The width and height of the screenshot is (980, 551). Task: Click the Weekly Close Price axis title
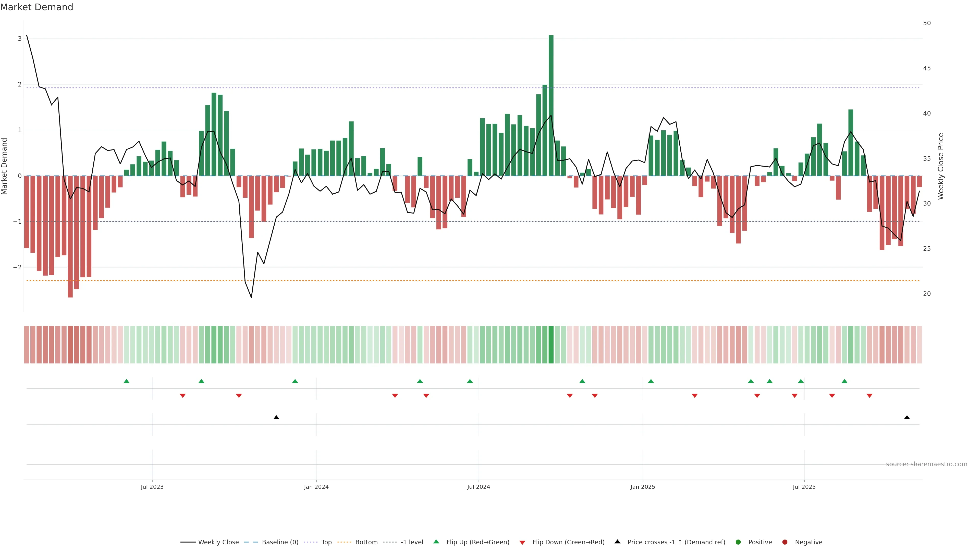tap(940, 166)
